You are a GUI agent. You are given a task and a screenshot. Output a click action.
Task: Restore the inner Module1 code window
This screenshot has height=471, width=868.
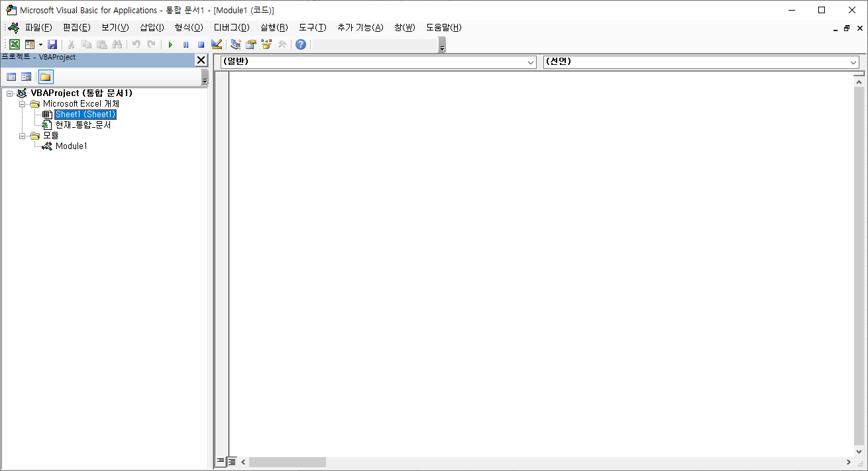[847, 28]
